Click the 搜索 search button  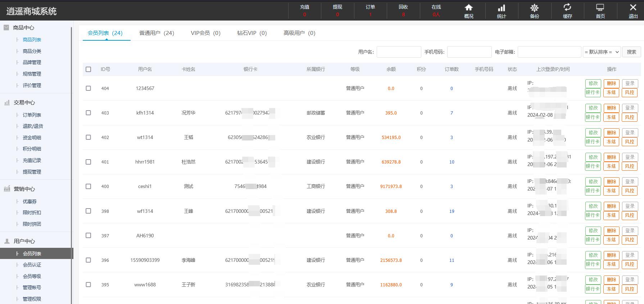pyautogui.click(x=631, y=52)
